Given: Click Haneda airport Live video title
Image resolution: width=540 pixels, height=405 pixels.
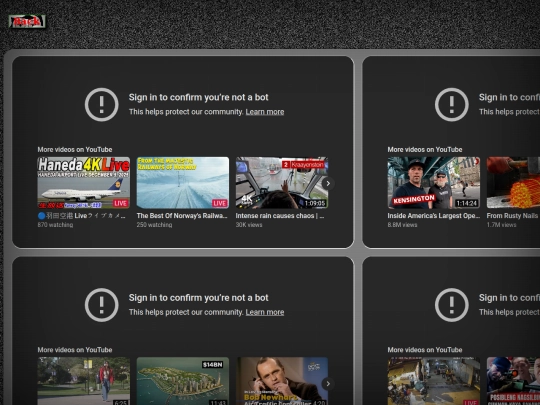Looking at the screenshot, I should pyautogui.click(x=82, y=216).
